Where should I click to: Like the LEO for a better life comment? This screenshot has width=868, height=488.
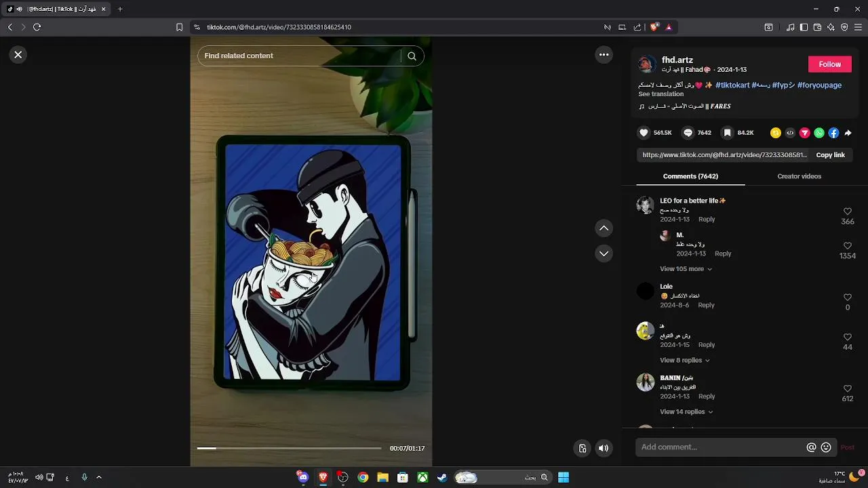coord(847,211)
